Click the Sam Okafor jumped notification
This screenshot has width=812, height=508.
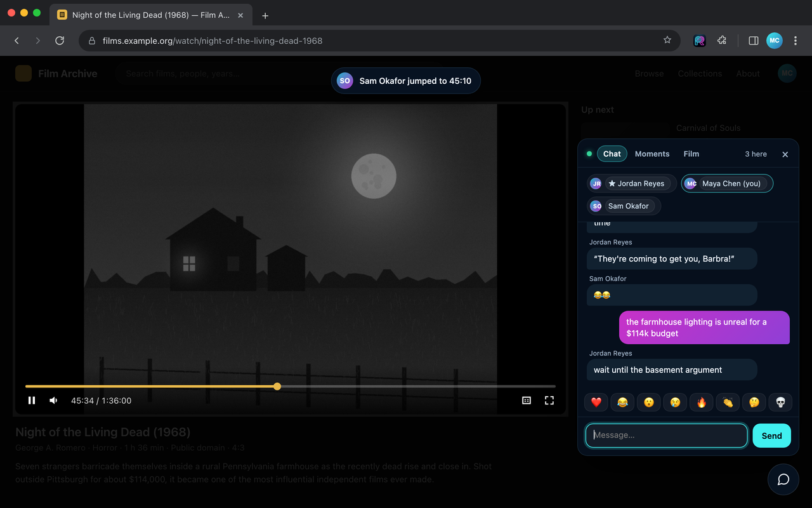406,81
